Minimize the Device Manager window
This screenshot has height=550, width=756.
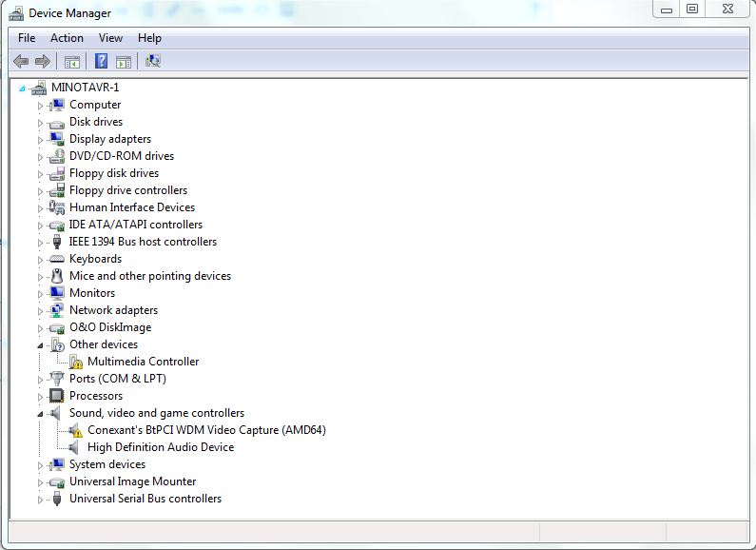pos(667,10)
